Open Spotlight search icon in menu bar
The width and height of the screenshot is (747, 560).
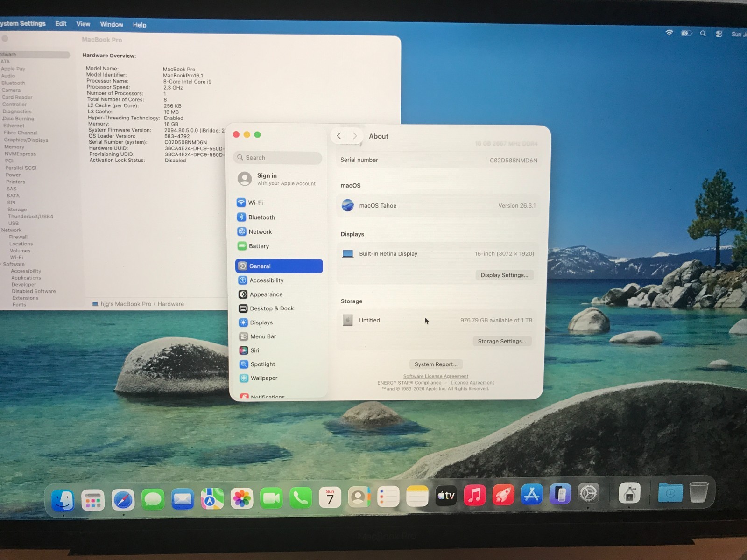coord(703,34)
